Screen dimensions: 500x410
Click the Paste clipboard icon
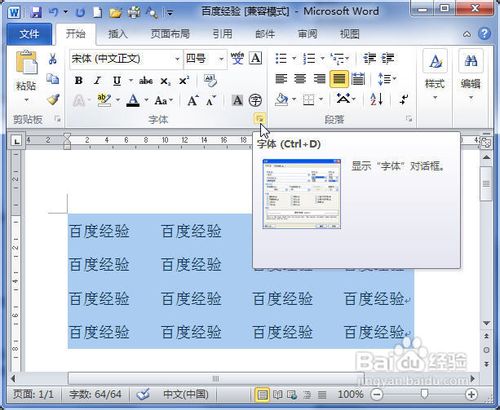point(26,62)
